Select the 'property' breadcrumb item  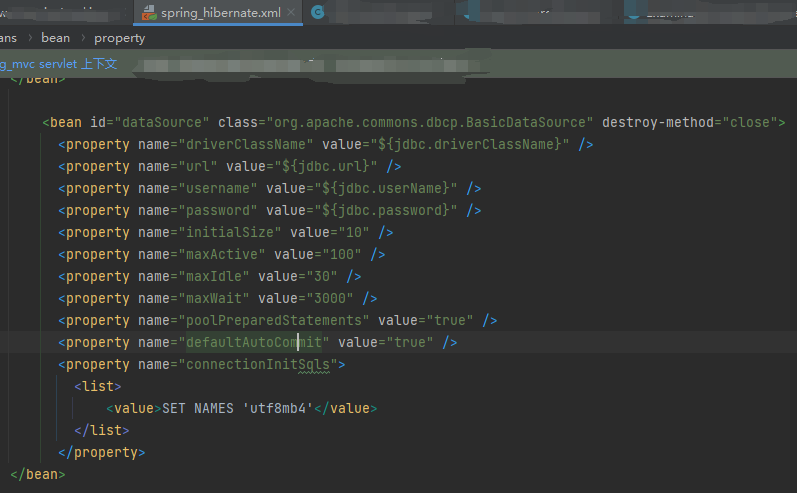click(119, 39)
